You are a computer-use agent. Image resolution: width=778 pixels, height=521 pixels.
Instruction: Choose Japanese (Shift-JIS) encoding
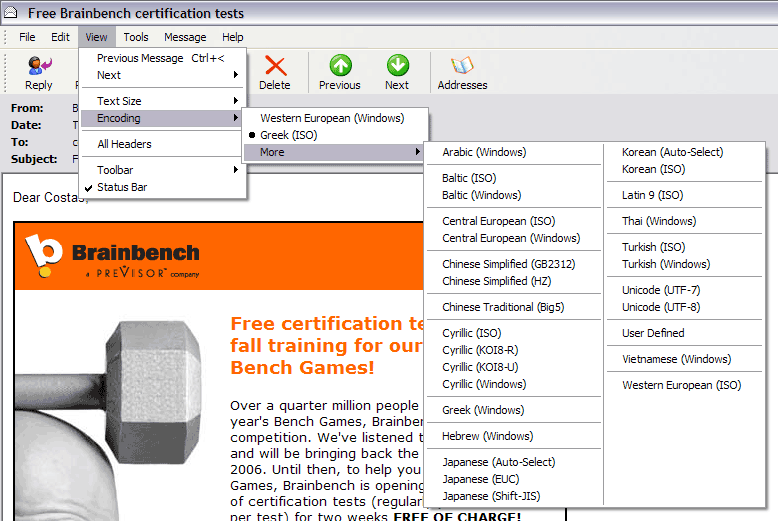tap(514, 496)
